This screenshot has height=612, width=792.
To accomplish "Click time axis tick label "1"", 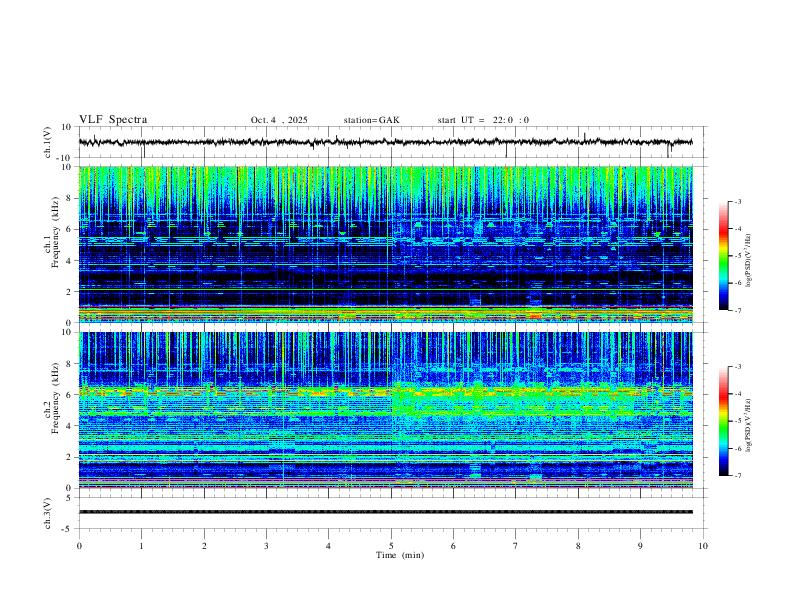I will 141,546.
